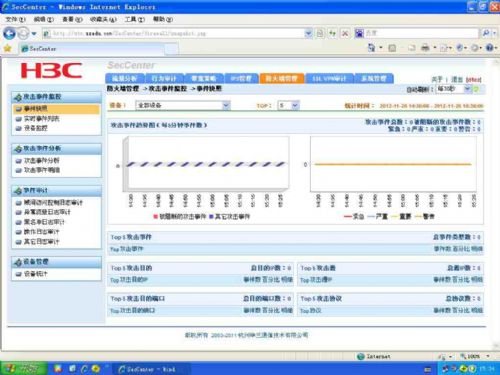Viewport: 500px width, 375px height.
Task: Open the recent pages dropdown beside Forward
Action: [x=34, y=34]
